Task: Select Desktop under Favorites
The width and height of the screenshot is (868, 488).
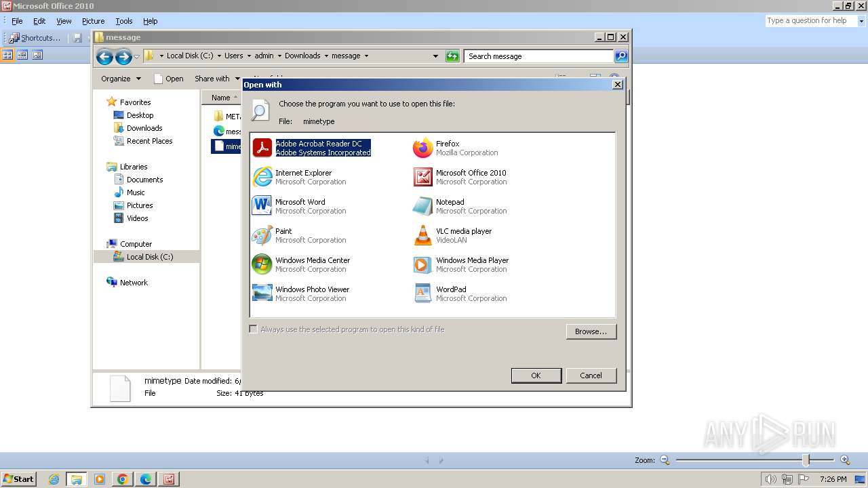Action: click(133, 115)
